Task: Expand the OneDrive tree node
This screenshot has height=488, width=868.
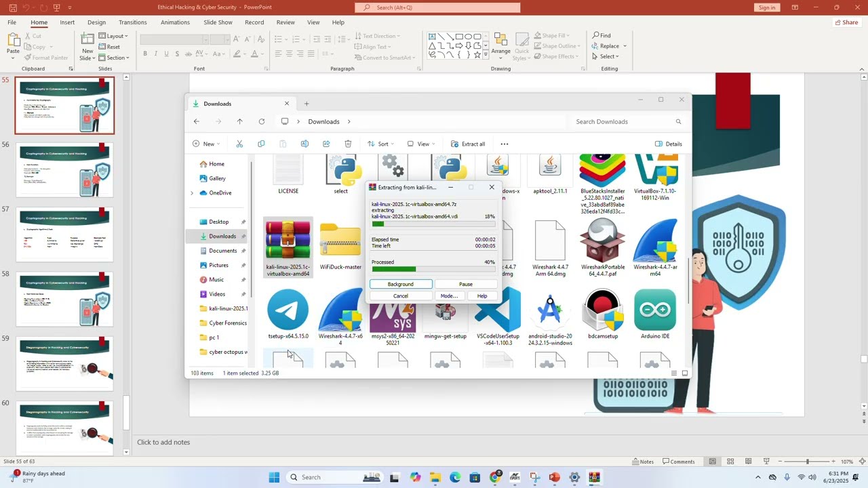Action: 192,193
